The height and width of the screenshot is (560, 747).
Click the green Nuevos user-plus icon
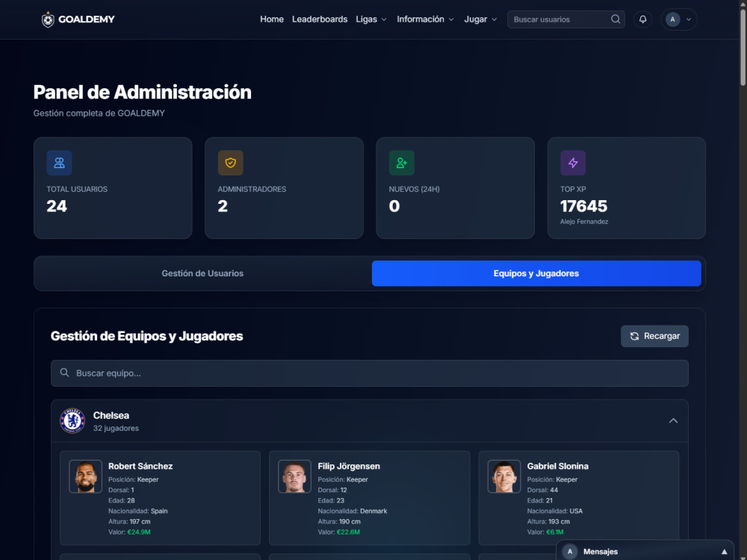point(402,163)
